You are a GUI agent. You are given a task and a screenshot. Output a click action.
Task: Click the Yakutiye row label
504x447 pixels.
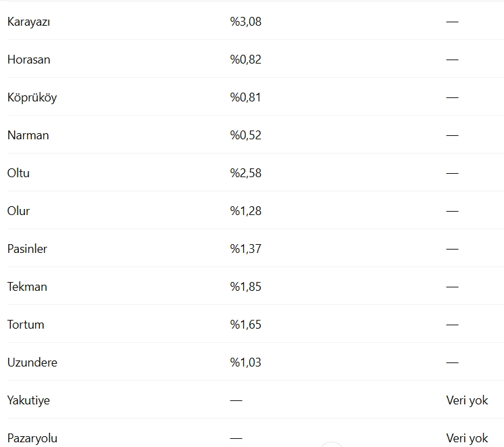point(28,400)
